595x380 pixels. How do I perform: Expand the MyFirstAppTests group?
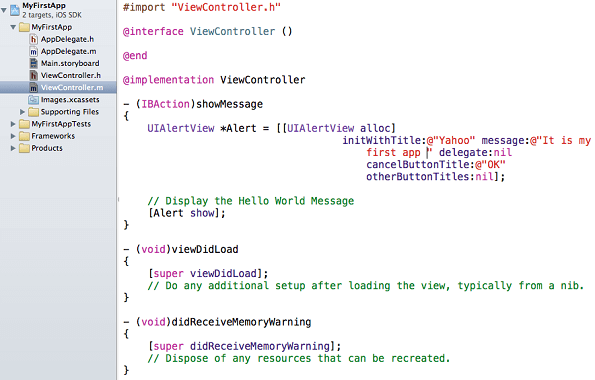pyautogui.click(x=13, y=124)
